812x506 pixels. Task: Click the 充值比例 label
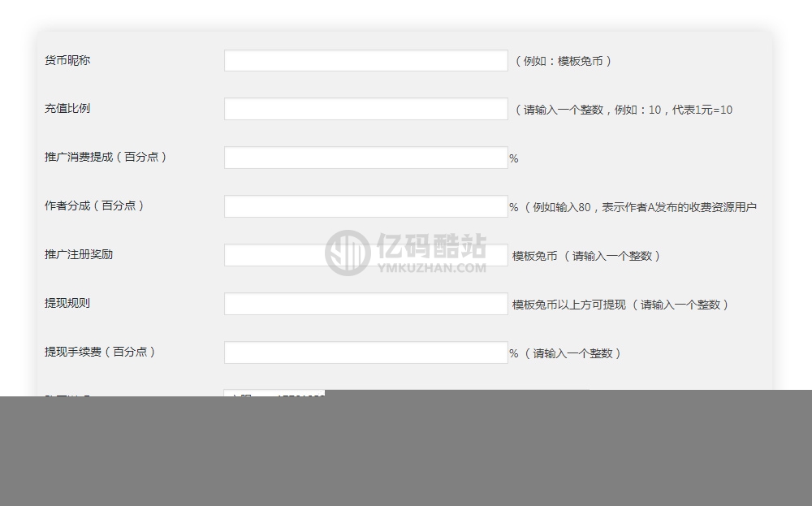pyautogui.click(x=67, y=108)
